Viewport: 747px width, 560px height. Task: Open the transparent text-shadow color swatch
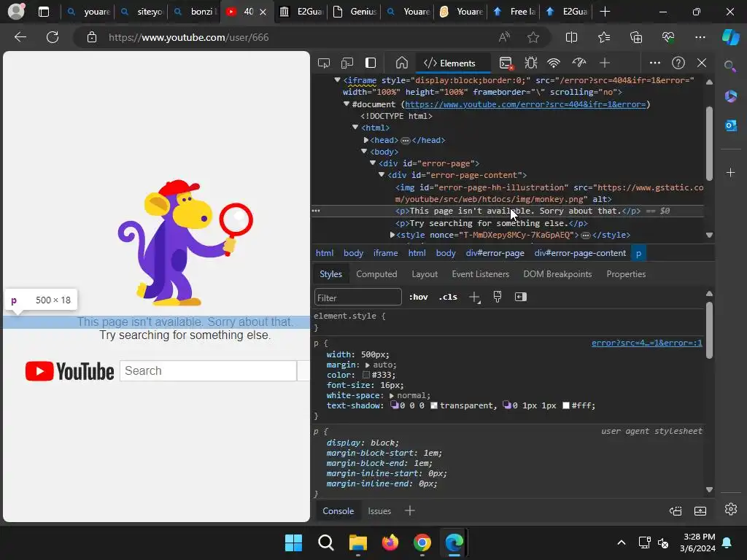[x=434, y=405]
